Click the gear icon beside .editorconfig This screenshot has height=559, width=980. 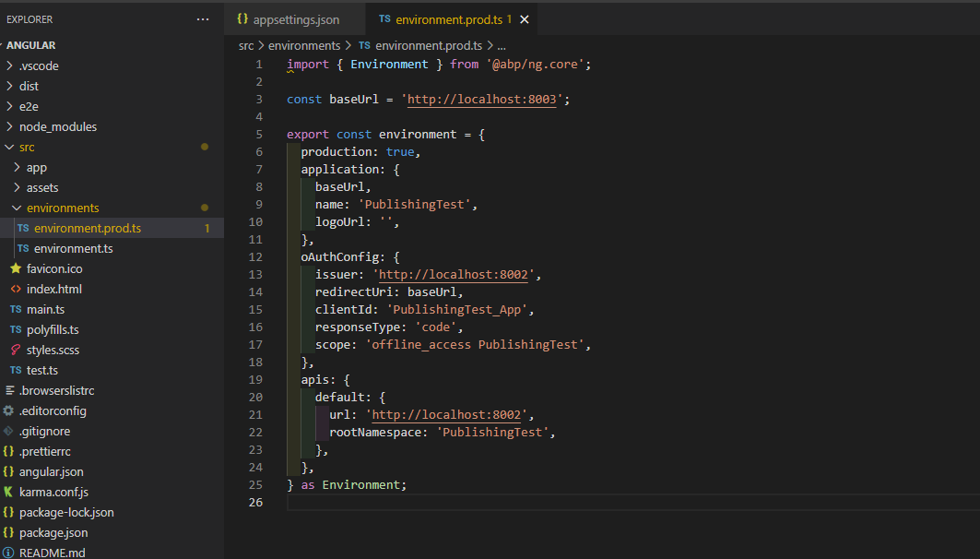pyautogui.click(x=8, y=410)
